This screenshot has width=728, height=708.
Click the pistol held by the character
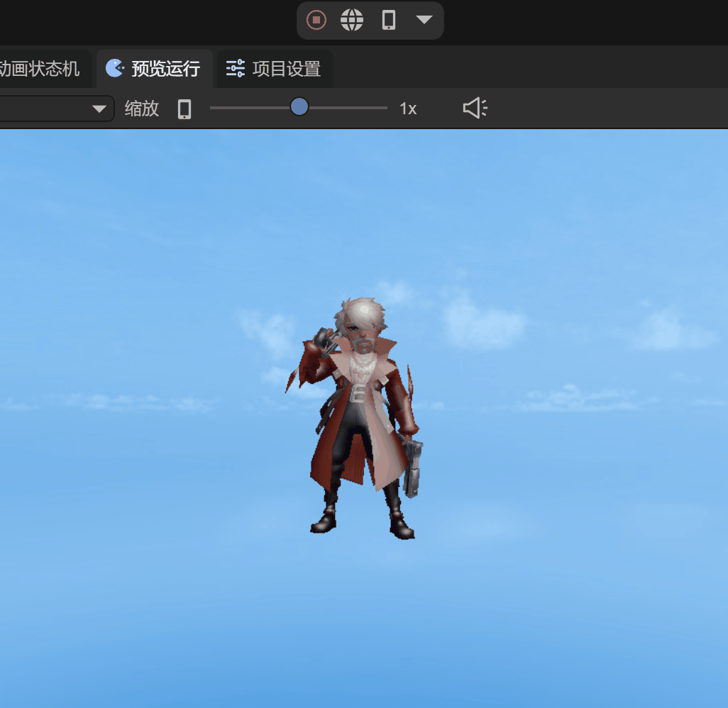tap(412, 468)
